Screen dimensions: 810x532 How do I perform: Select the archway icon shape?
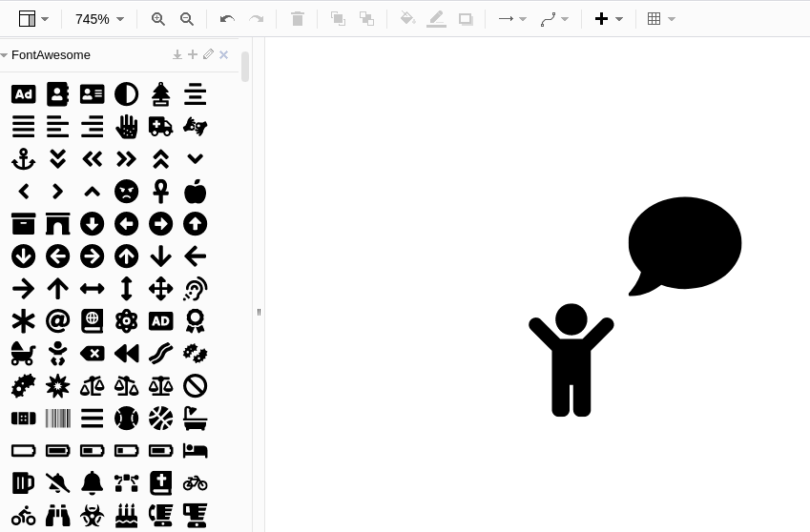pos(58,224)
